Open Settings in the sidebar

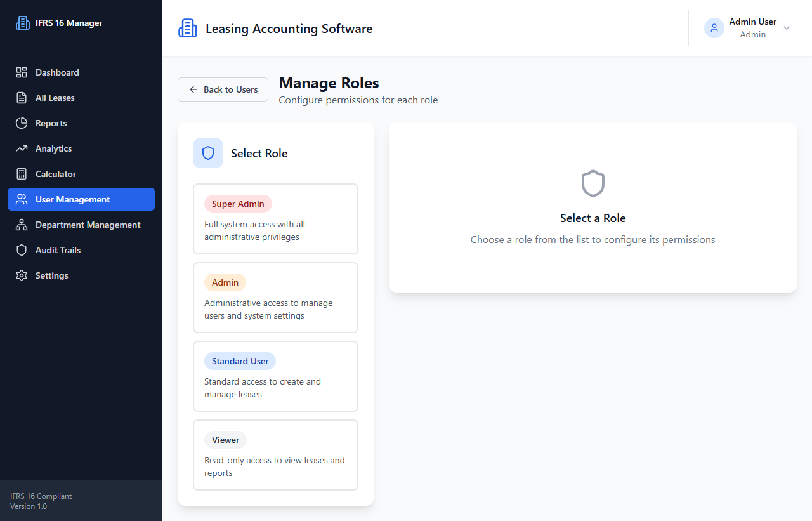tap(81, 275)
